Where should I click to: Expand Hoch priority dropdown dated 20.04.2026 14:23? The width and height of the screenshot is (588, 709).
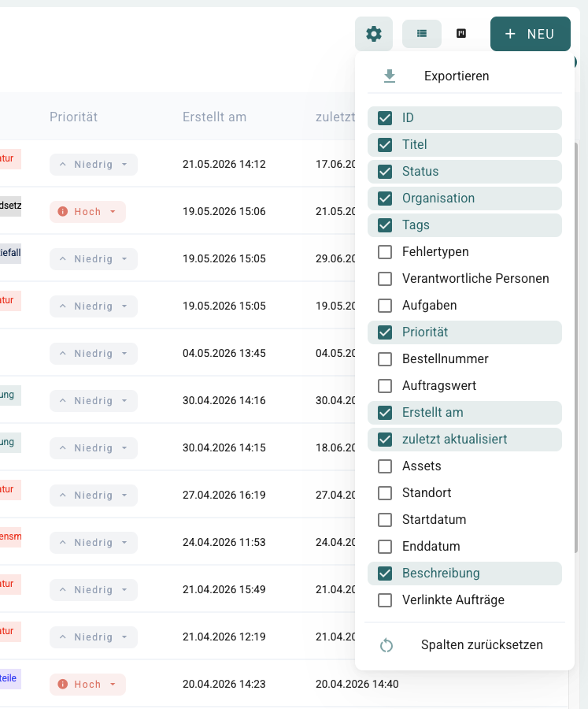click(87, 684)
